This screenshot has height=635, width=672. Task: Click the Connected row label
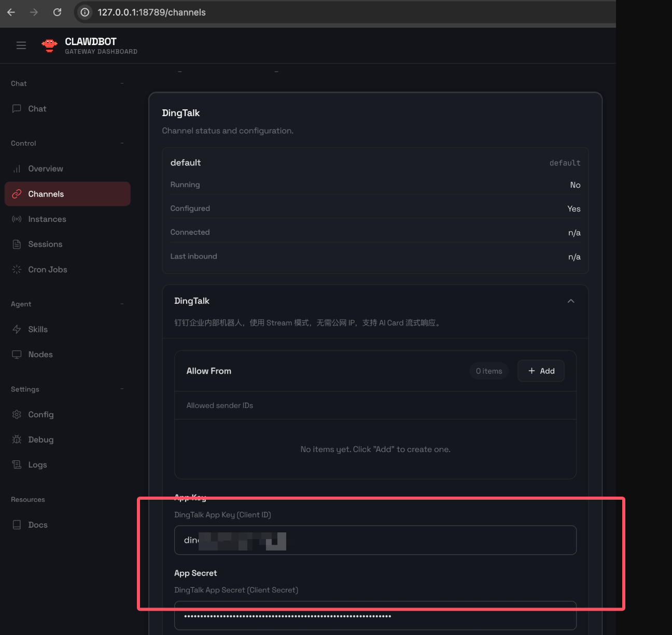point(190,232)
